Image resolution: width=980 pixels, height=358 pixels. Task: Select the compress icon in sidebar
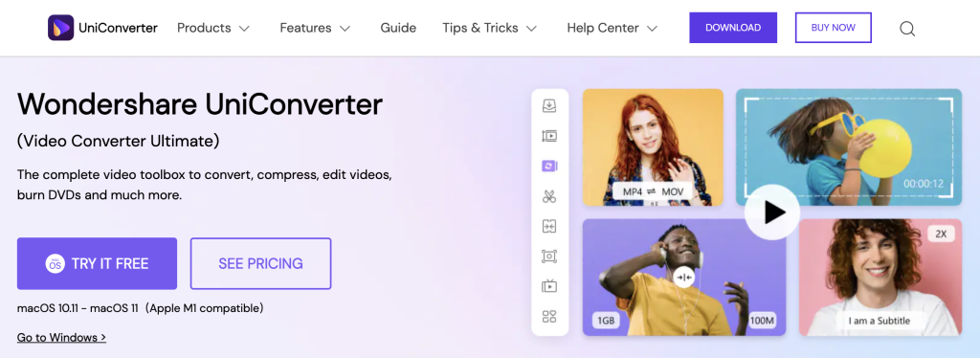[549, 226]
